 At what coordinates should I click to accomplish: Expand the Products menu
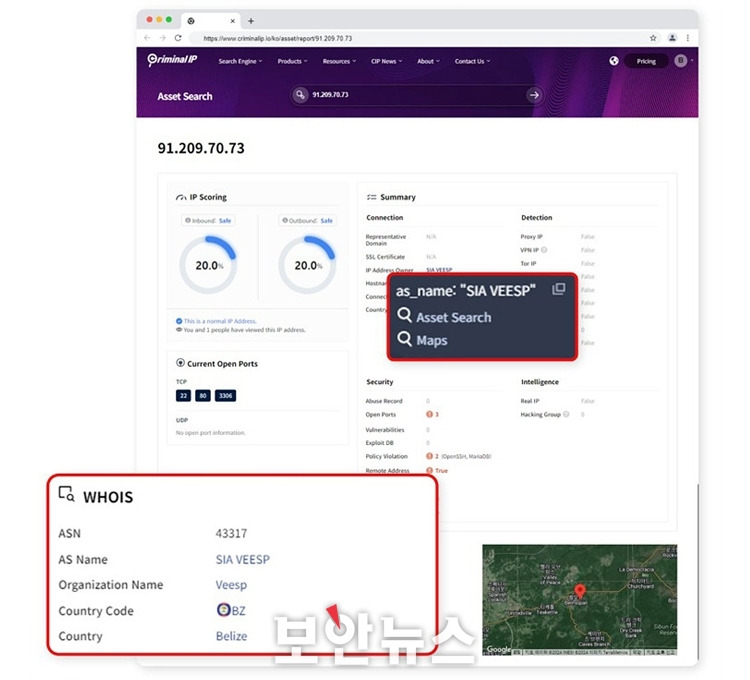292,61
